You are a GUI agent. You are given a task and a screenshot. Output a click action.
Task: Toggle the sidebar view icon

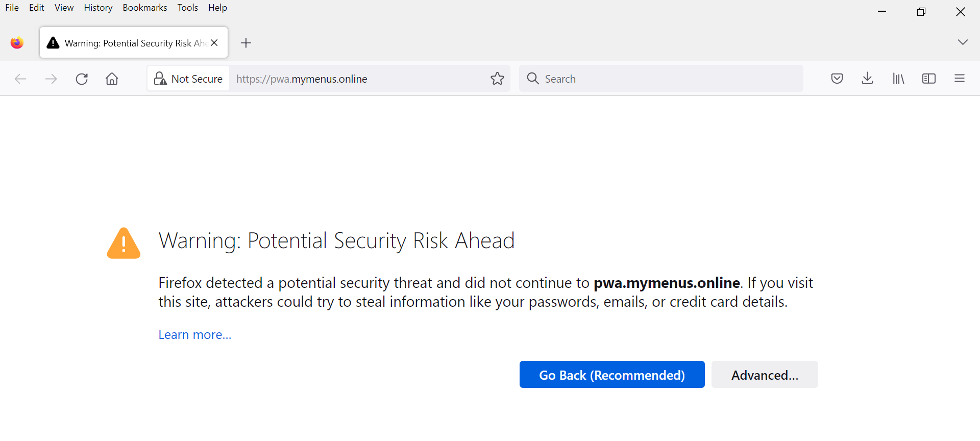929,79
